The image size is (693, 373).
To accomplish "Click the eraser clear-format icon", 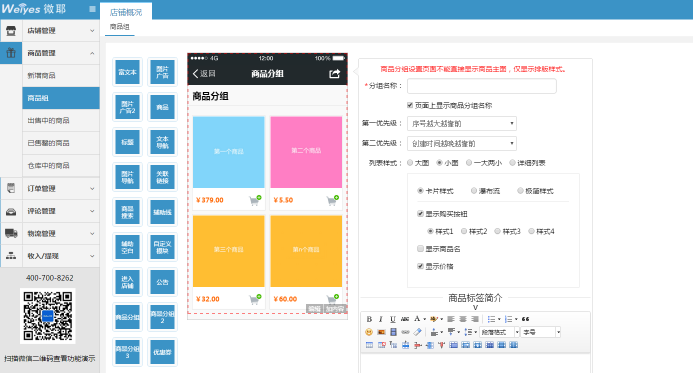I will click(x=418, y=332).
